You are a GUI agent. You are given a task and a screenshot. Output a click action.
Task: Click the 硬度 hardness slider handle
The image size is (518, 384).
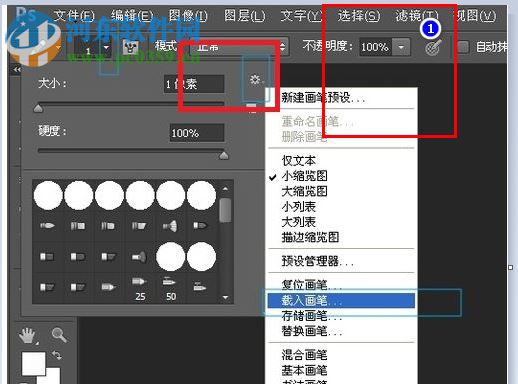point(224,155)
